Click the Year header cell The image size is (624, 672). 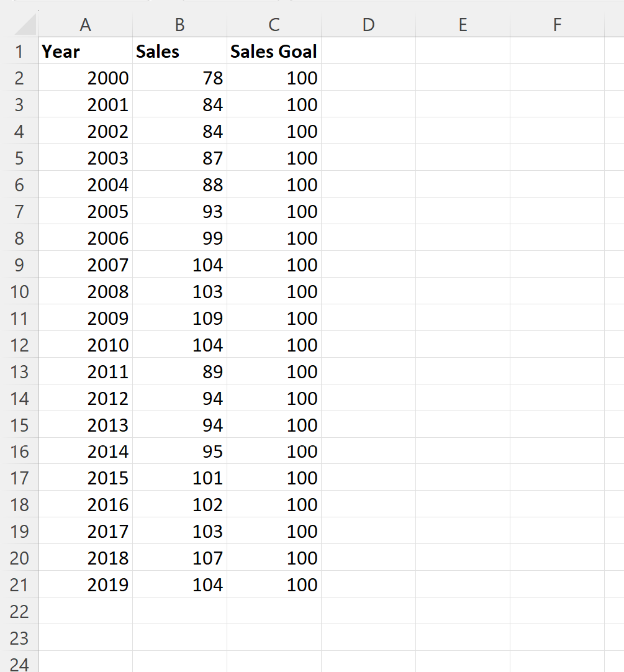point(85,52)
